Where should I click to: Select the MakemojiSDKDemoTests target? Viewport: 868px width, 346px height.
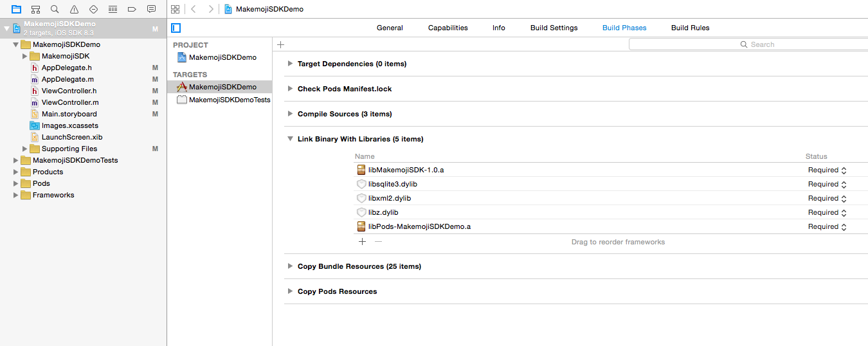click(229, 100)
